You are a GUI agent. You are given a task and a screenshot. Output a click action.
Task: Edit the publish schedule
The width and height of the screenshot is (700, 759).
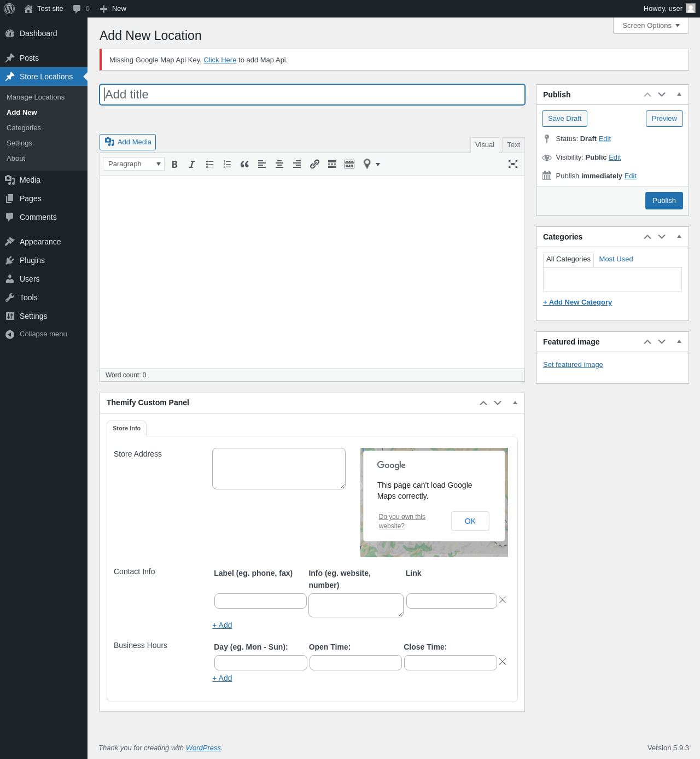631,176
